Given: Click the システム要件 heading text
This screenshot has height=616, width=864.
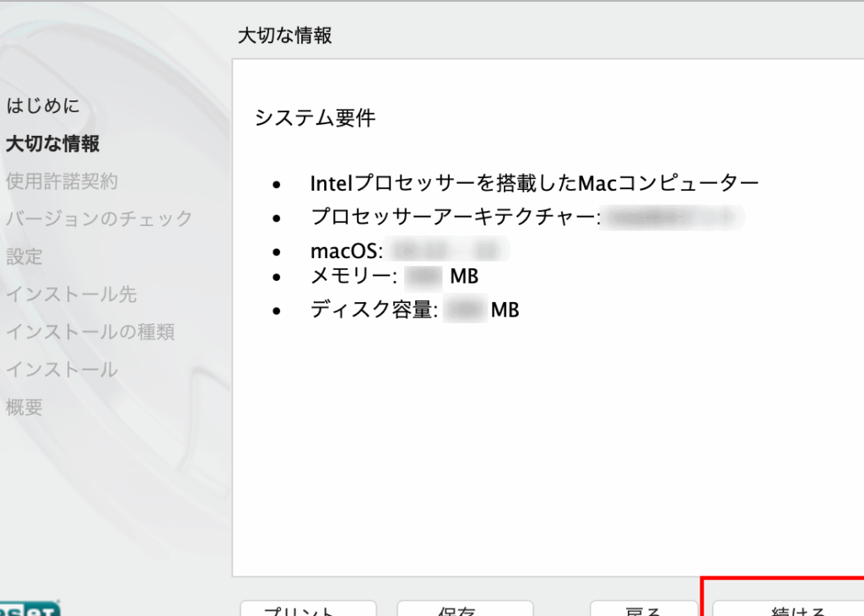Looking at the screenshot, I should tap(315, 118).
